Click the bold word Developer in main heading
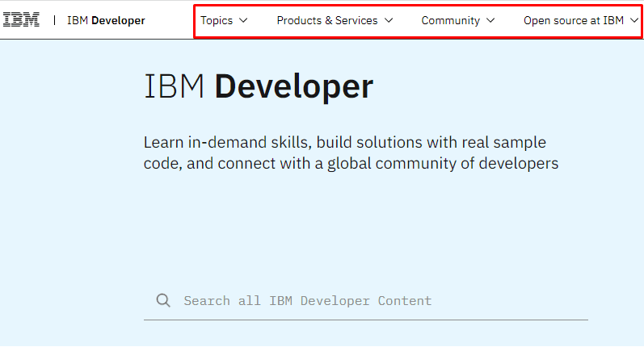The image size is (644, 347). 293,87
